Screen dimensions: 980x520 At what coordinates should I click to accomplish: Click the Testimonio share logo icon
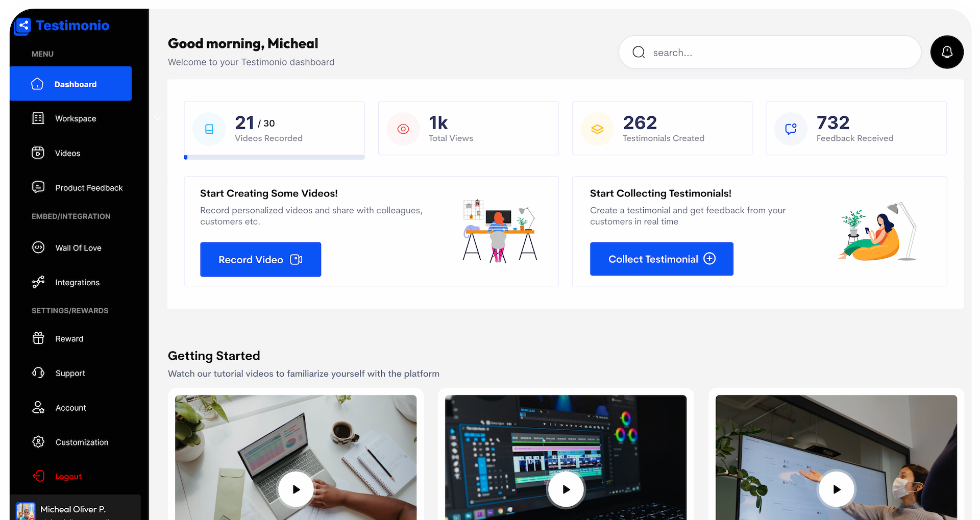pyautogui.click(x=23, y=26)
